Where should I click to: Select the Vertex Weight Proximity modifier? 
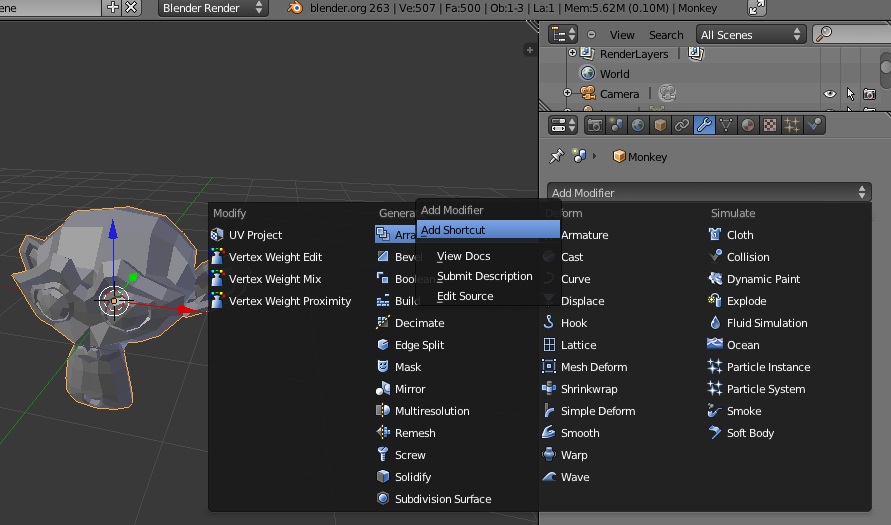pyautogui.click(x=290, y=301)
